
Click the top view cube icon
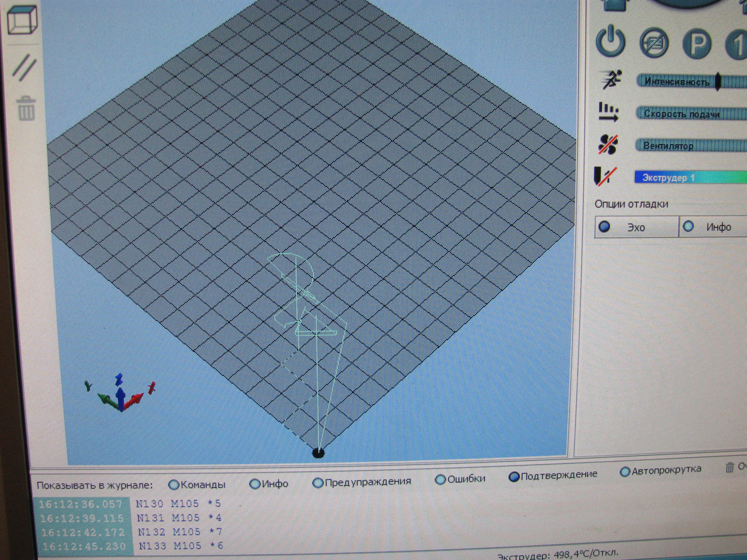tap(22, 20)
